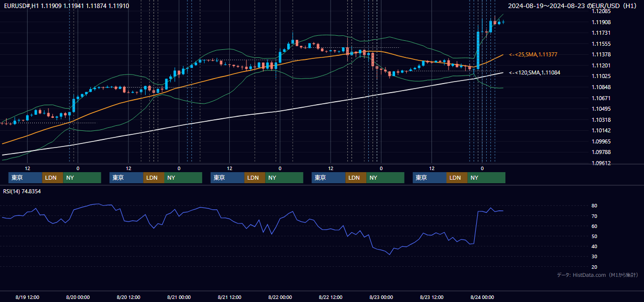This screenshot has height=302, width=644.
Task: Click price axis value 1.11908
Action: pyautogui.click(x=601, y=22)
